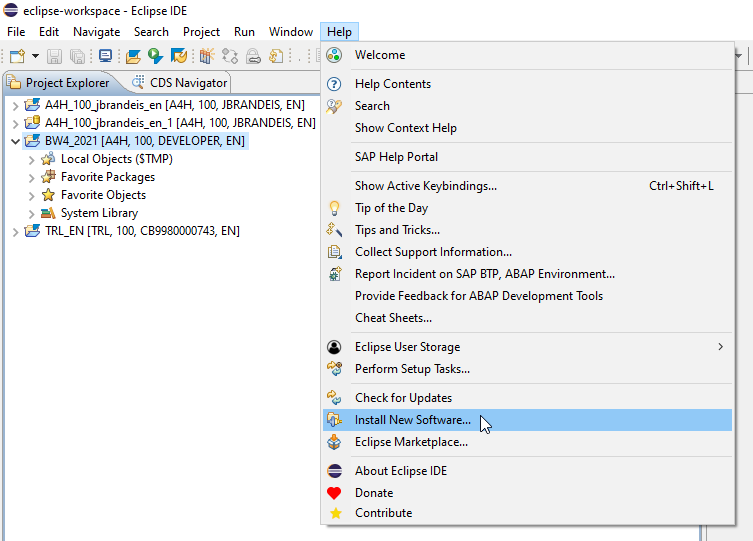Image resolution: width=753 pixels, height=541 pixels.
Task: Open the New wizard dropdown arrow
Action: point(35,56)
